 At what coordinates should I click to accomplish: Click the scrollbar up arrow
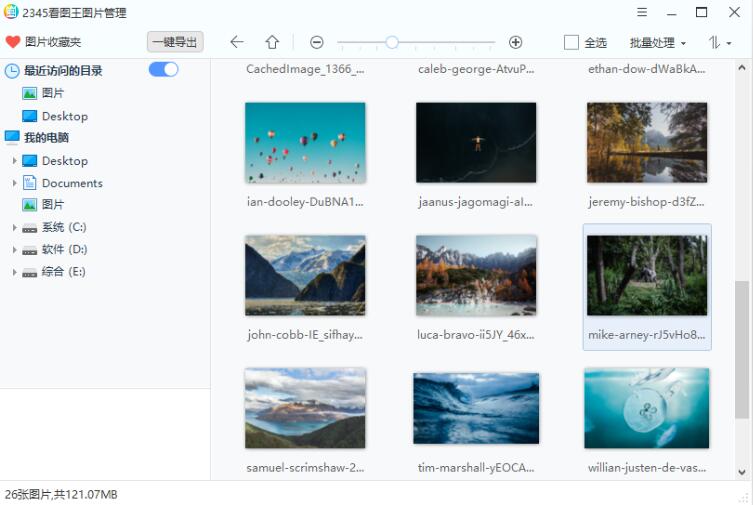pos(741,68)
